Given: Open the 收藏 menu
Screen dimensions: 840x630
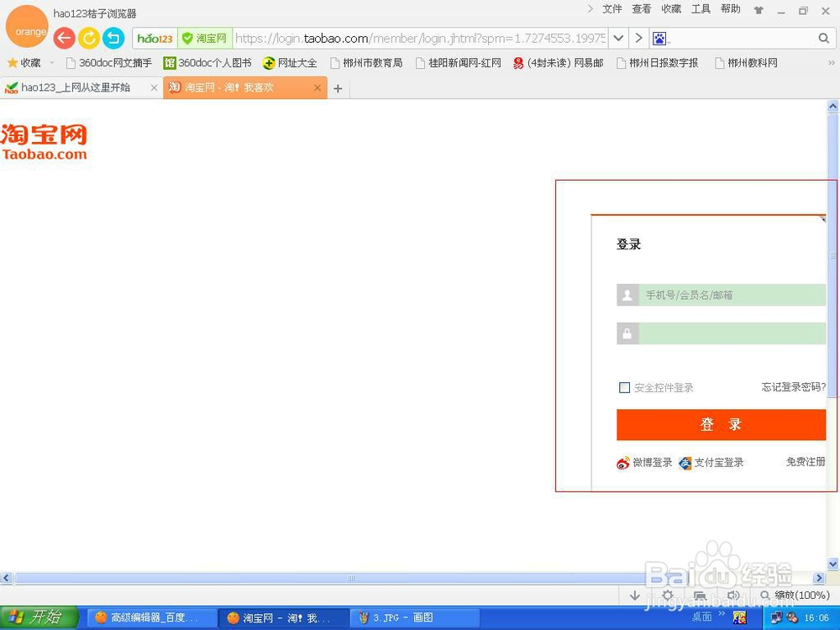Looking at the screenshot, I should pos(670,9).
